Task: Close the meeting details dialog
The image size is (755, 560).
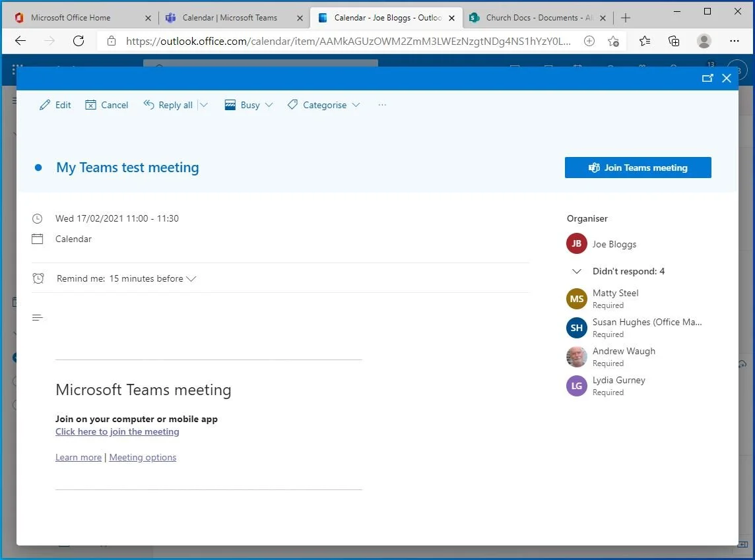Action: (x=727, y=78)
